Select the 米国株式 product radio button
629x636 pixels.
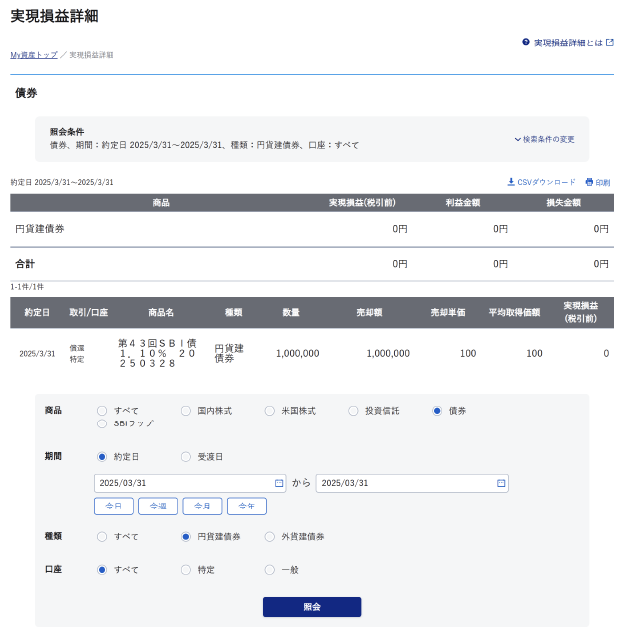pyautogui.click(x=270, y=411)
